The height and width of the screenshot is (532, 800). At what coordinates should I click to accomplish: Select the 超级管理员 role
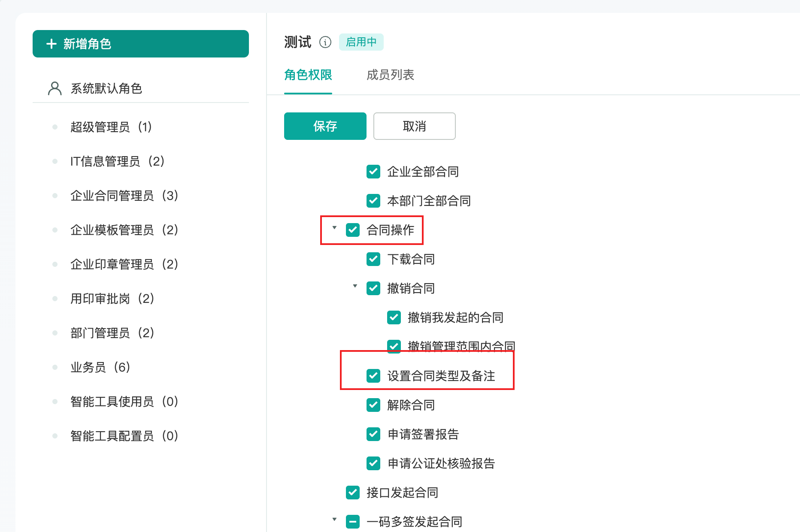(x=111, y=127)
